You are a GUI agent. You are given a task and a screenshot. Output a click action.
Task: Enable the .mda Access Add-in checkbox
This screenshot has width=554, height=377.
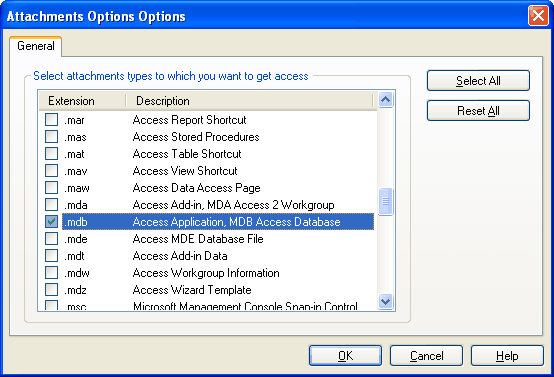click(x=51, y=205)
